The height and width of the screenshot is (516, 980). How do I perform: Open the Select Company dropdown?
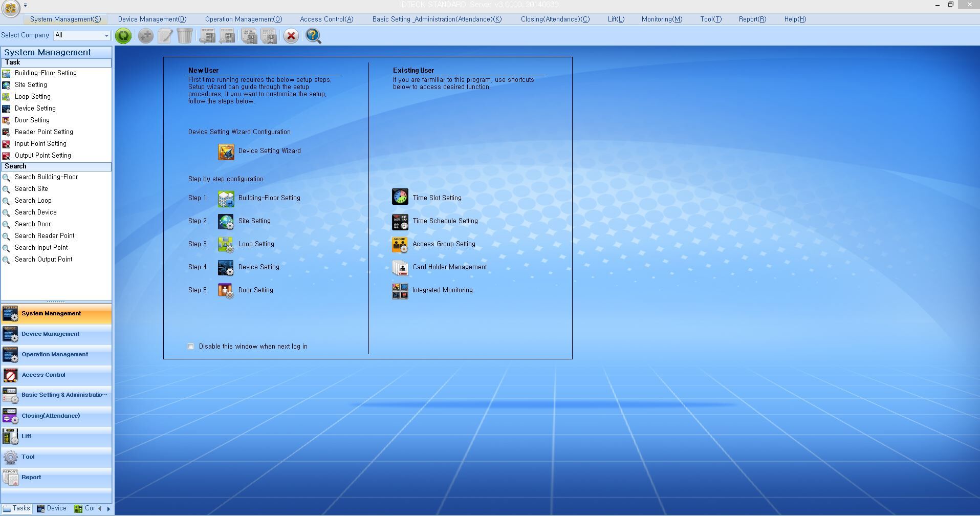pos(105,35)
